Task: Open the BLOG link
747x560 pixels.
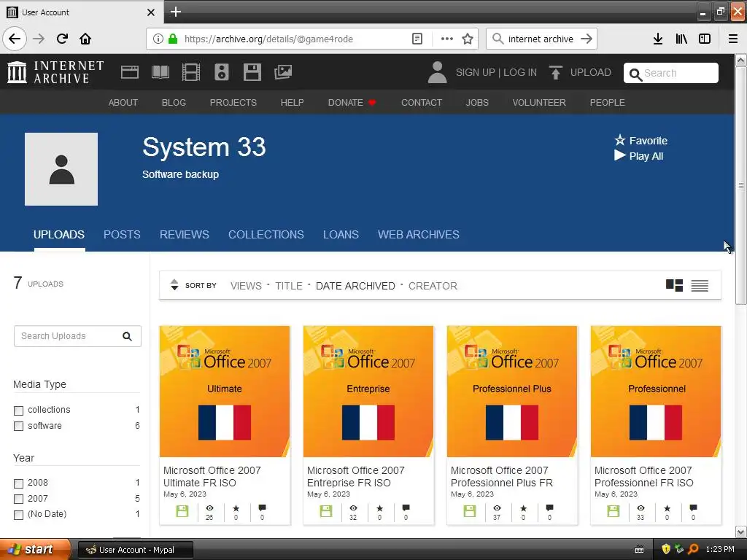Action: click(x=174, y=102)
